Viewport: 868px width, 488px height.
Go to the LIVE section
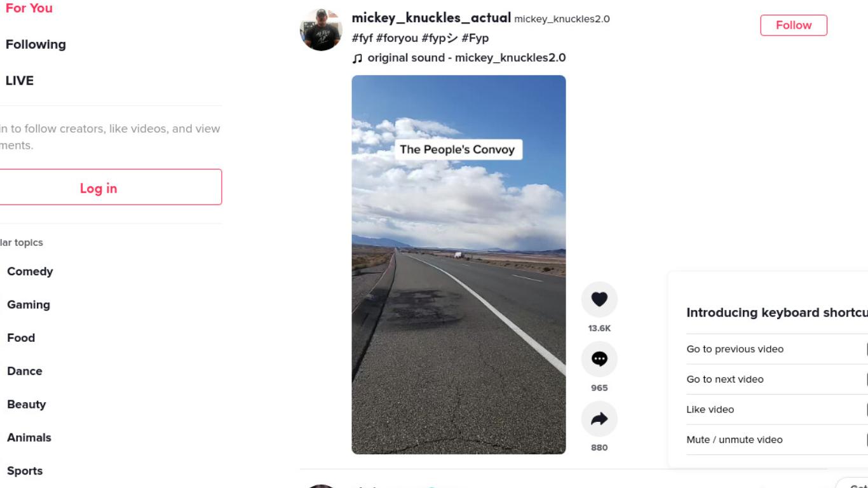pyautogui.click(x=20, y=81)
